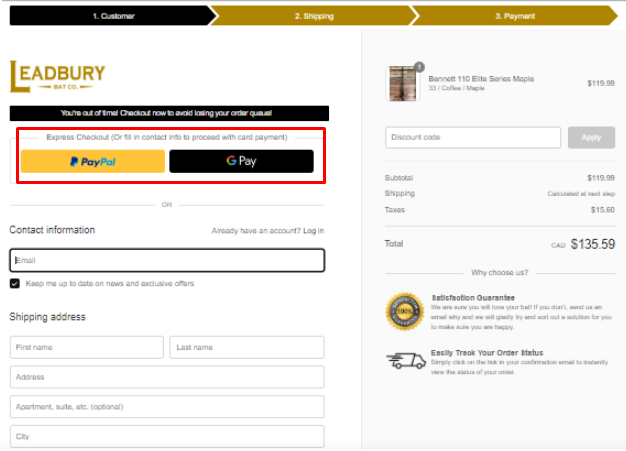Click the Satisfaction Guarantee heading

point(473,298)
